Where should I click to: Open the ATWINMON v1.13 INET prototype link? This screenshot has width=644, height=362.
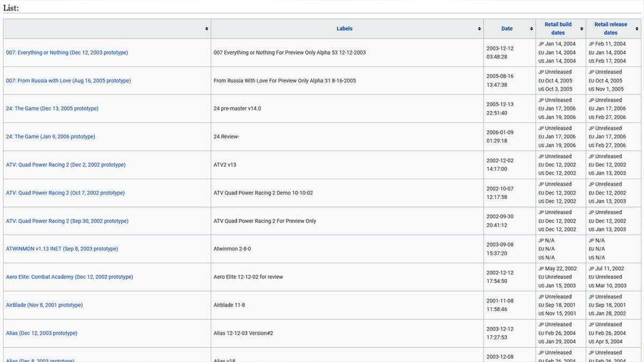(62, 249)
